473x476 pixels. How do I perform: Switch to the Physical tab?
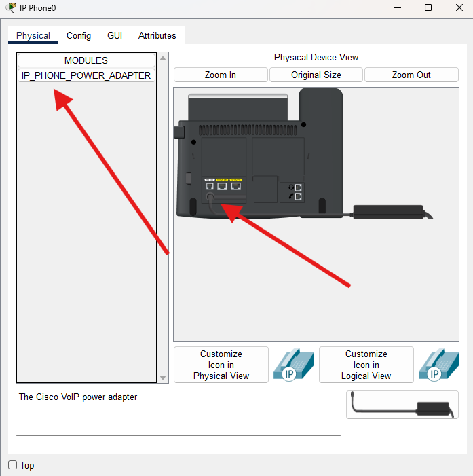pos(33,35)
